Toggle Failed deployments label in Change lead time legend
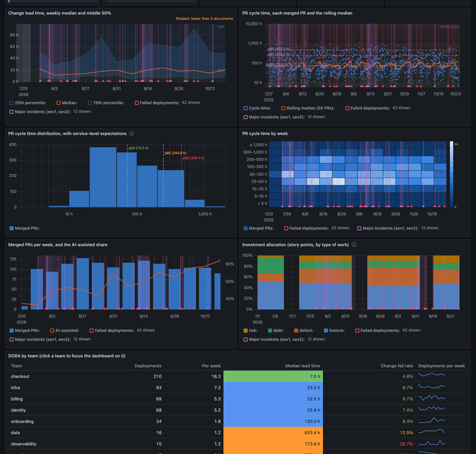Screen dimensions: 476x454 click(x=160, y=103)
